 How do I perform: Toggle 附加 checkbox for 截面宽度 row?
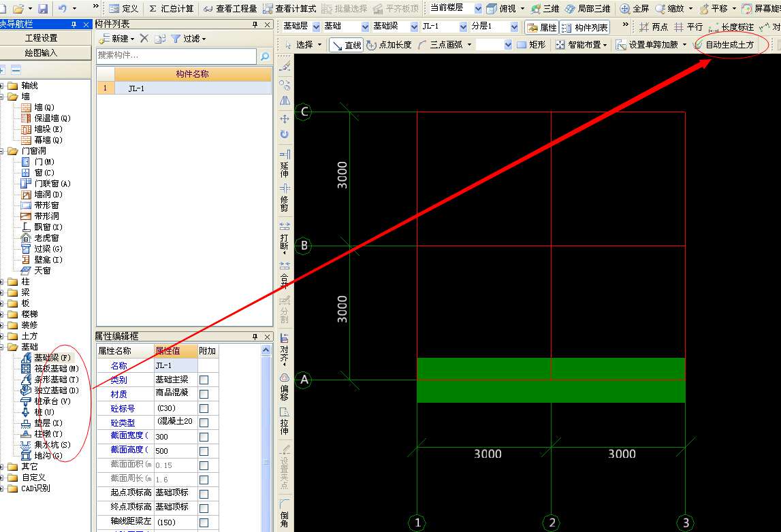click(204, 437)
